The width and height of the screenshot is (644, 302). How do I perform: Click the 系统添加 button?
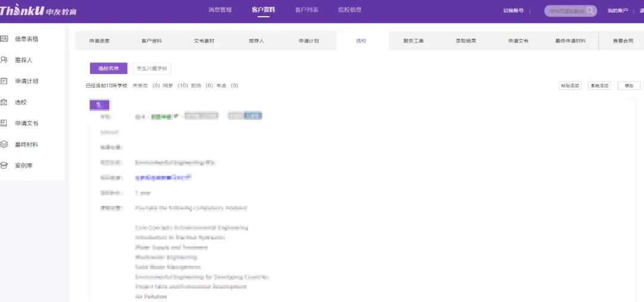(599, 86)
